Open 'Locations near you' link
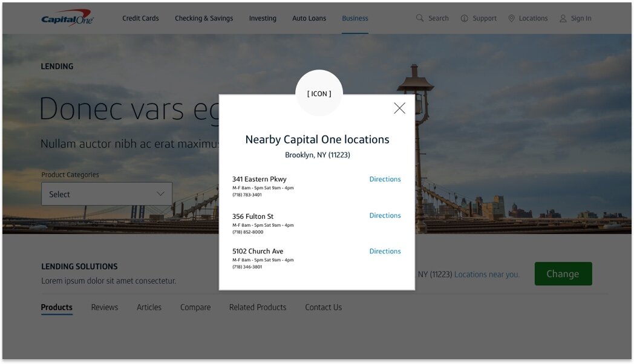This screenshot has width=634, height=364. 487,275
